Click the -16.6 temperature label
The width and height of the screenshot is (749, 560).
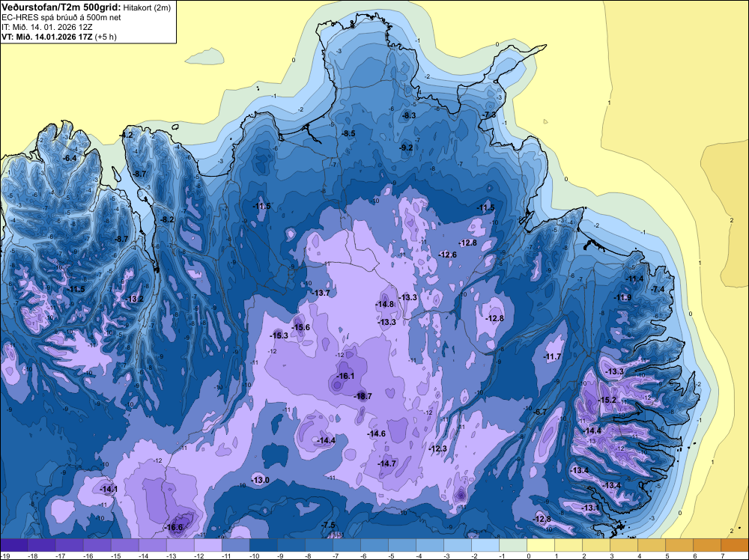(x=174, y=528)
